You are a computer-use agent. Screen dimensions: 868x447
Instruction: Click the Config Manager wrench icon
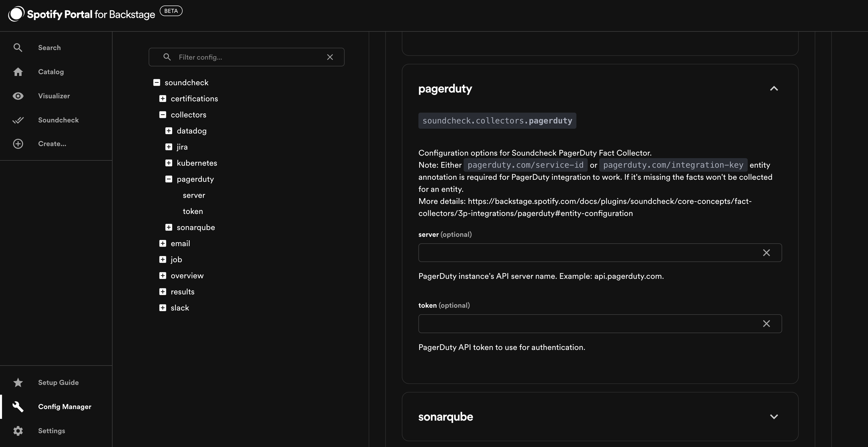18,407
